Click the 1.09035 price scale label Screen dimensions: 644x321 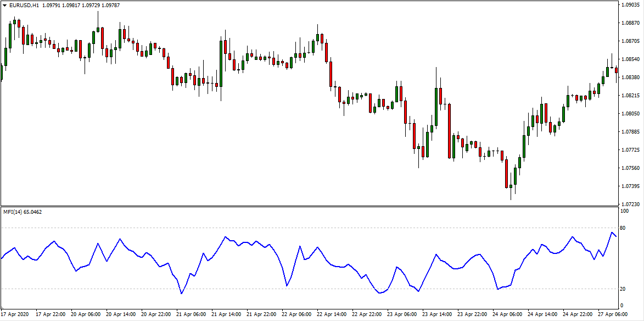630,5
